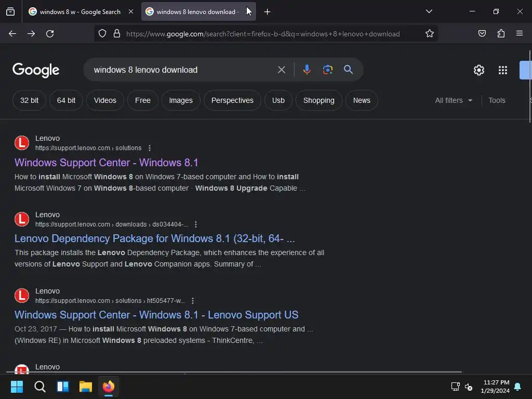Open File Explorer from taskbar
532x399 pixels.
tap(86, 387)
